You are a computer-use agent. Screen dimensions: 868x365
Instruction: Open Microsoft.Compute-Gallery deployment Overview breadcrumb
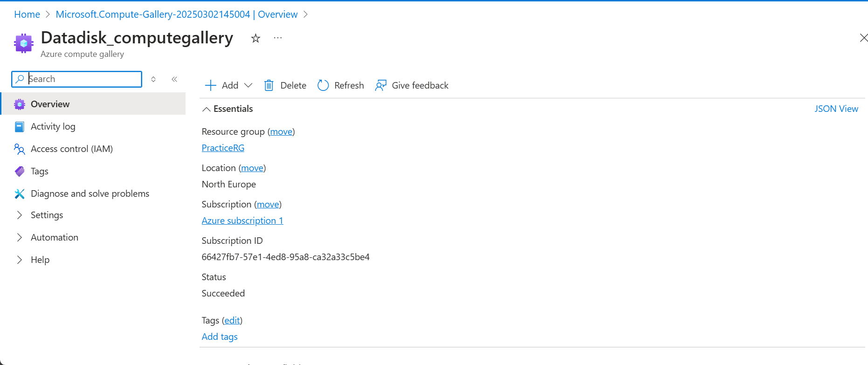pyautogui.click(x=177, y=14)
